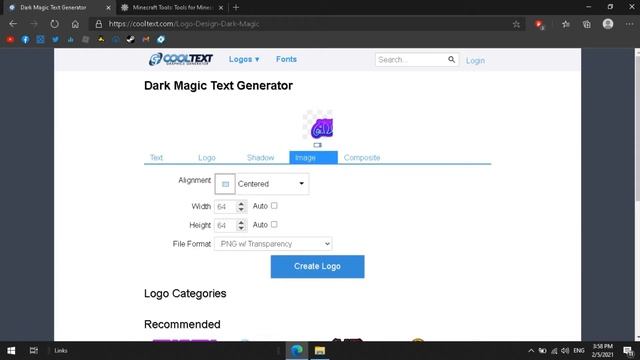Click the Create Logo button
Image resolution: width=640 pixels, height=360 pixels.
[318, 267]
